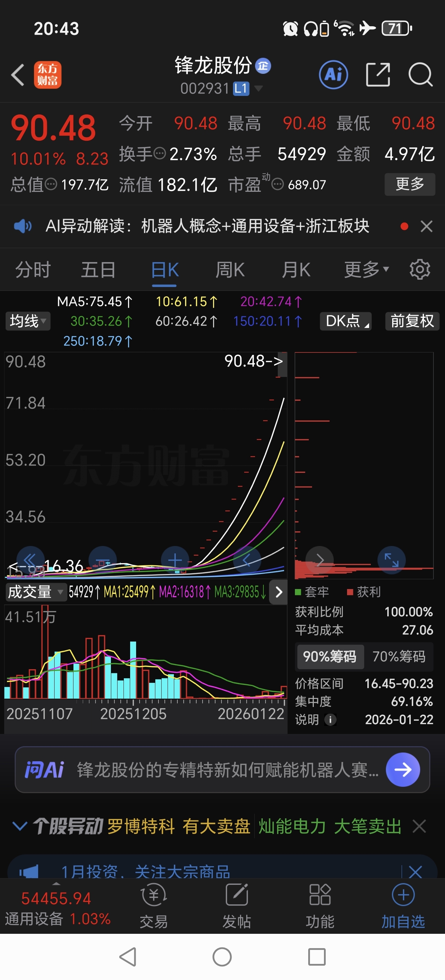Select the 70%筹码 option
Screen dimensions: 445x980
click(398, 656)
